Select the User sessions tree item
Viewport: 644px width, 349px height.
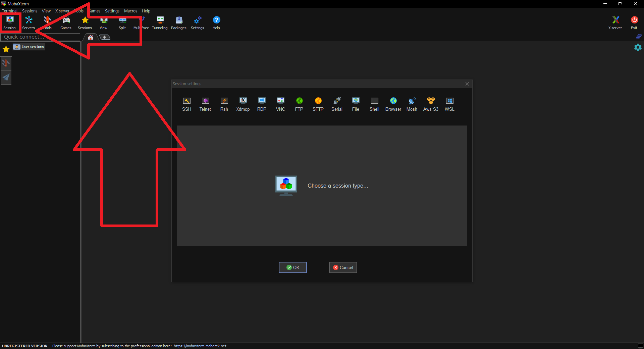(29, 47)
